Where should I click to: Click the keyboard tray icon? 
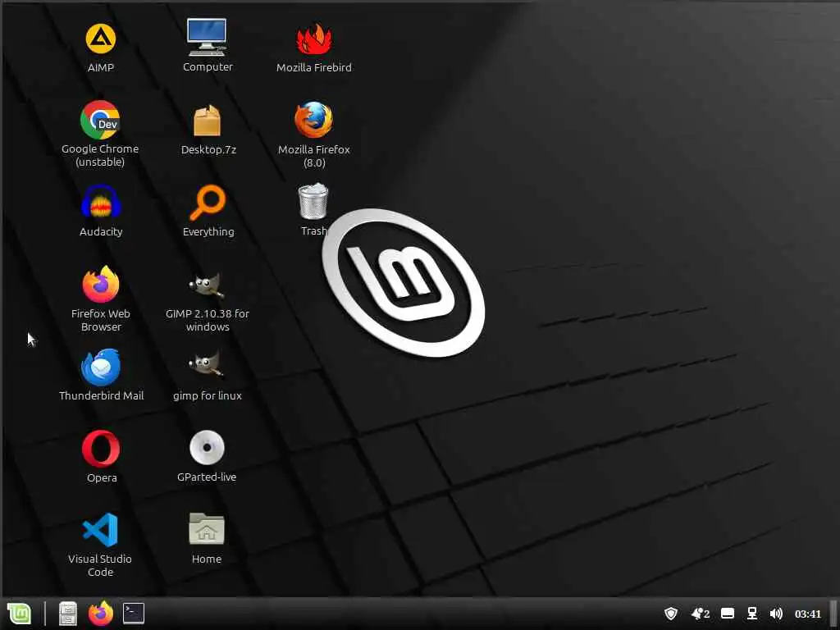[x=727, y=614]
